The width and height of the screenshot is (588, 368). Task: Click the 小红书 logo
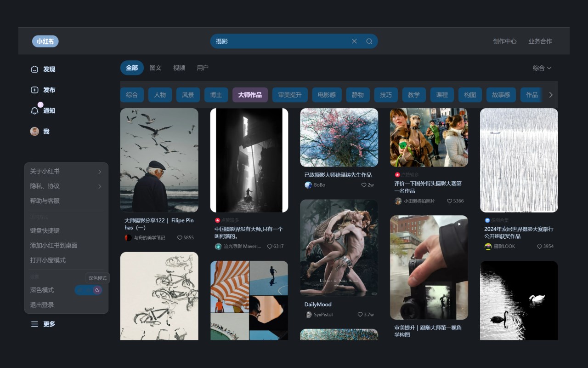(x=45, y=41)
